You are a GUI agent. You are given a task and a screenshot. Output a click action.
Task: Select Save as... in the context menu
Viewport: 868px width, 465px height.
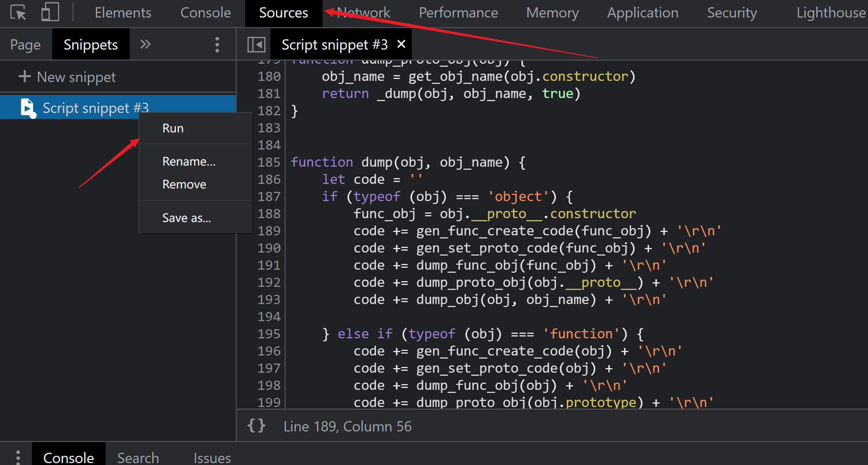tap(186, 218)
